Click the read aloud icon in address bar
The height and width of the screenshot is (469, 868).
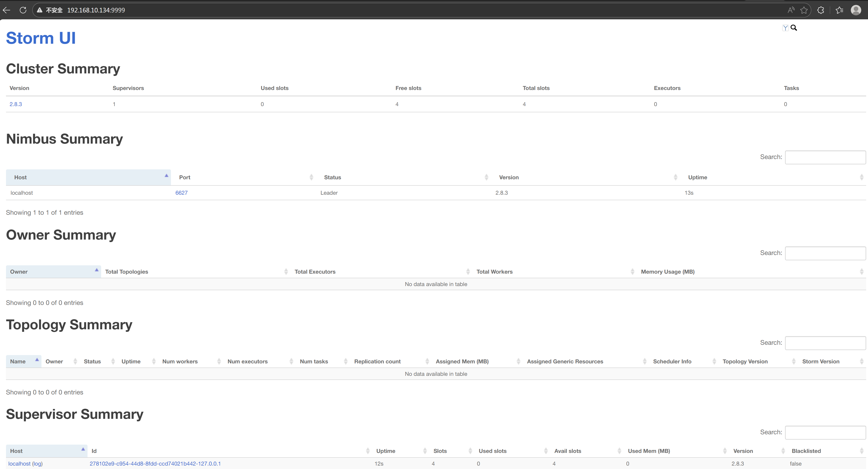(791, 10)
